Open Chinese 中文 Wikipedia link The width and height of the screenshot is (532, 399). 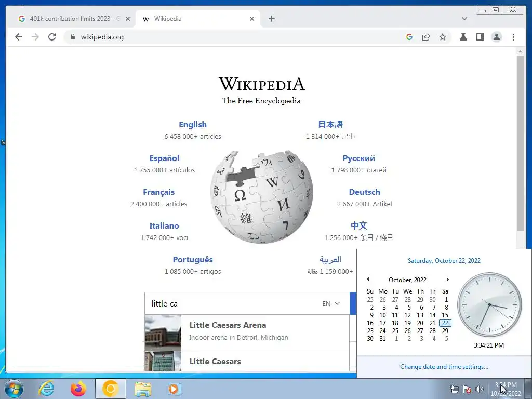click(x=358, y=225)
